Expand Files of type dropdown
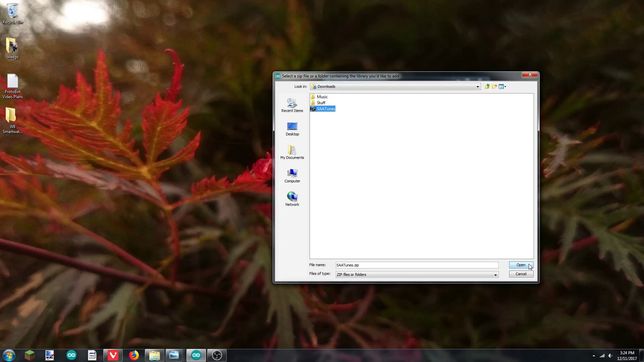644x362 pixels. tap(495, 275)
